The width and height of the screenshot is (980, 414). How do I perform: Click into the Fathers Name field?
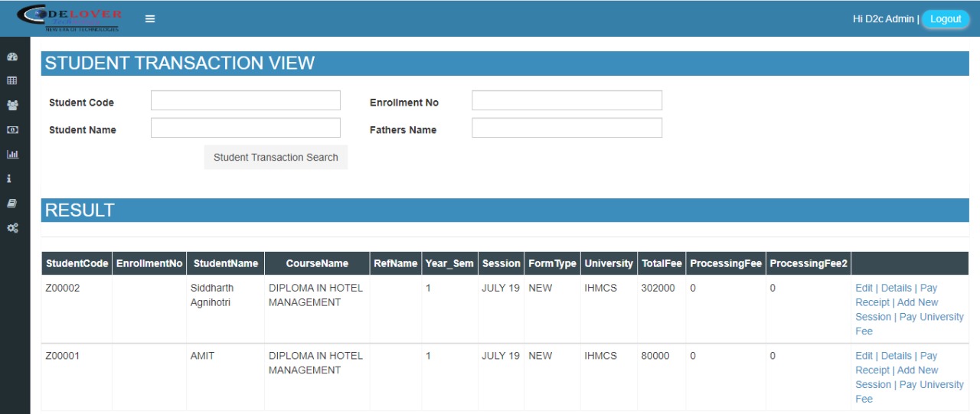[567, 128]
